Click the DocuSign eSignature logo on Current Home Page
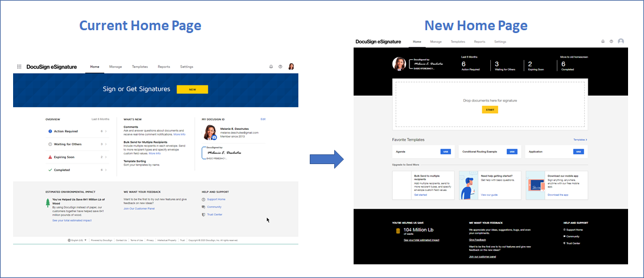The height and width of the screenshot is (278, 644). click(52, 67)
